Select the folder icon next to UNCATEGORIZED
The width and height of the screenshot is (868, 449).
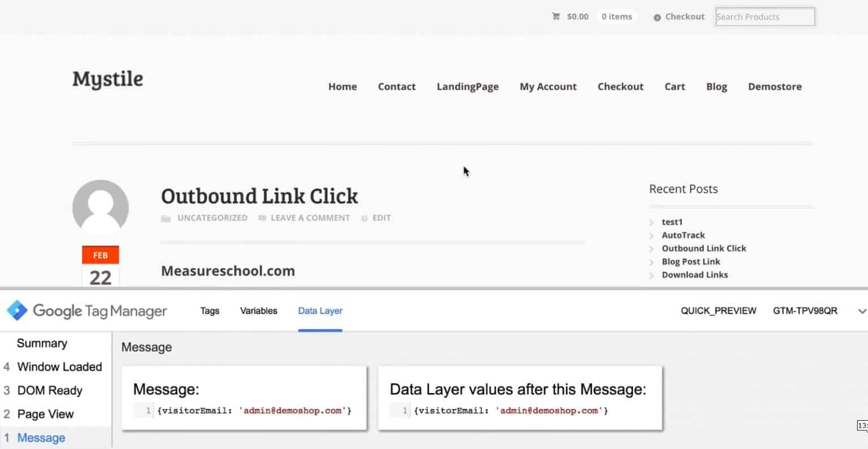(166, 217)
